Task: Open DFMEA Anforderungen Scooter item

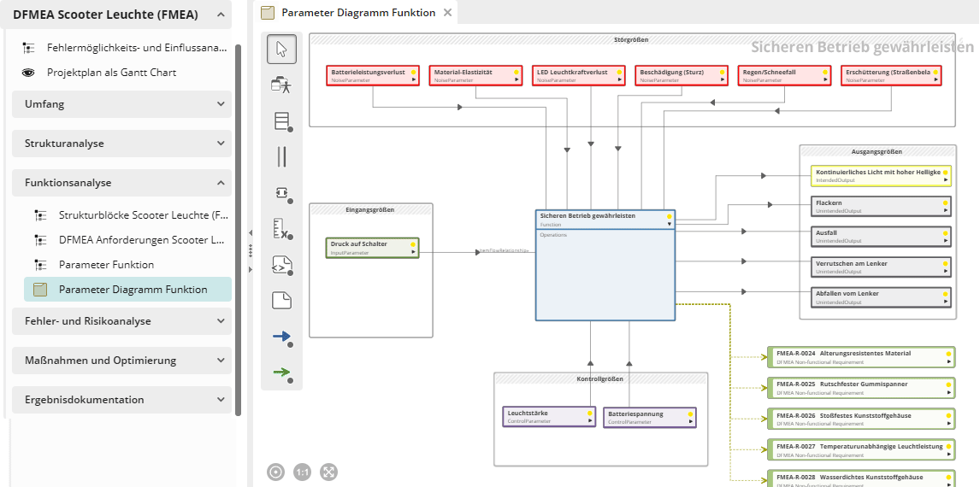Action: coord(141,240)
